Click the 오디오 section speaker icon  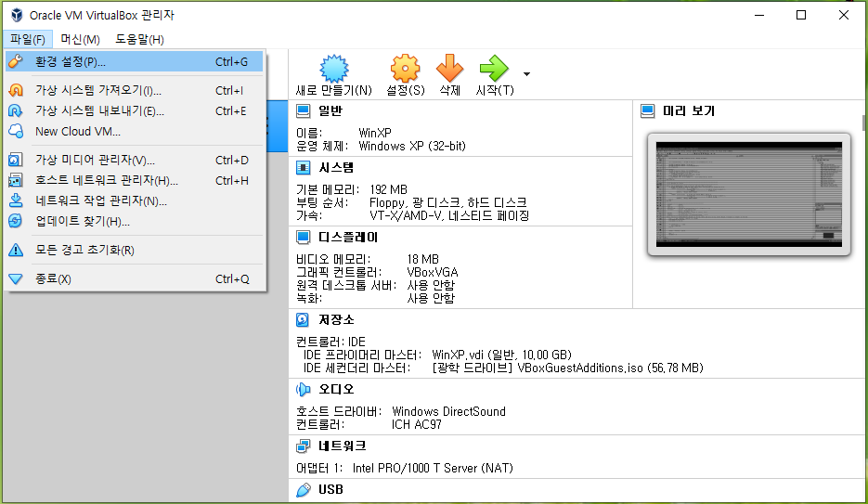(x=303, y=390)
